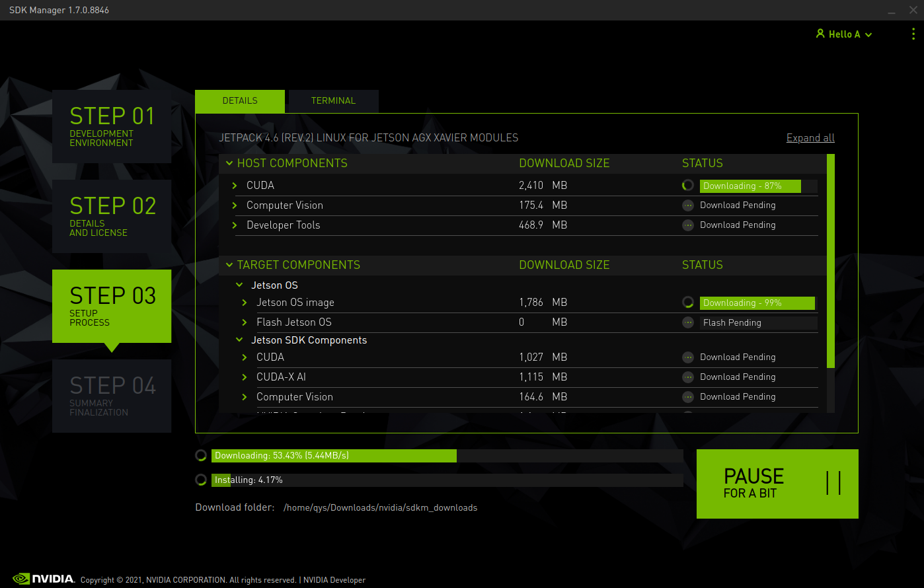The height and width of the screenshot is (588, 924).
Task: Click the 1,027 MB download size value
Action: 543,357
